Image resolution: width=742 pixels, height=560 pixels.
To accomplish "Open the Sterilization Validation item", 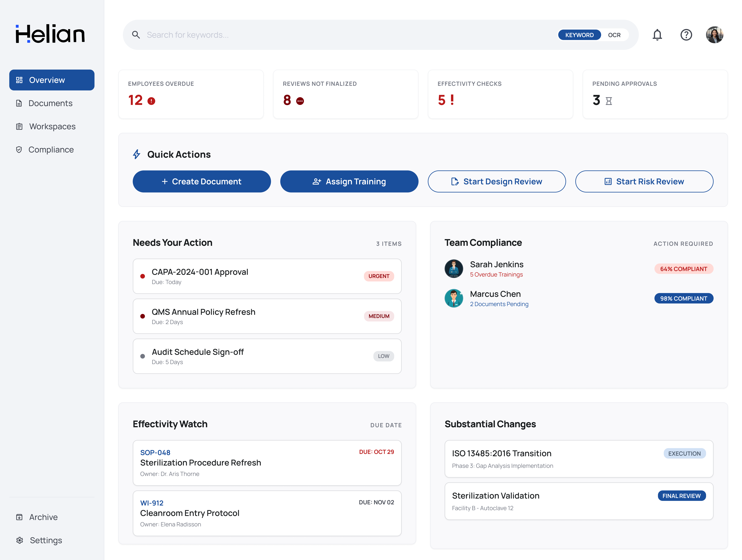I will pyautogui.click(x=579, y=501).
